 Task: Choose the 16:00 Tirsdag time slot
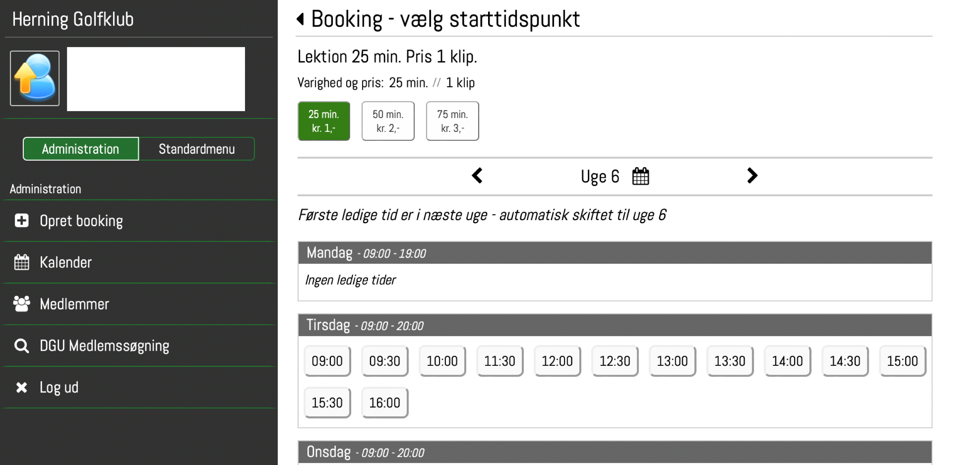[385, 403]
